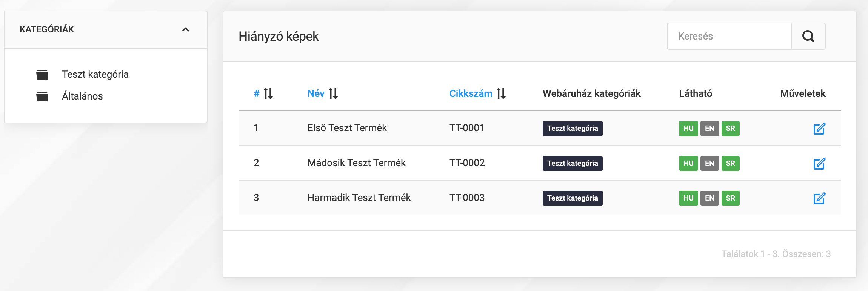Click the Általános folder icon

[42, 96]
